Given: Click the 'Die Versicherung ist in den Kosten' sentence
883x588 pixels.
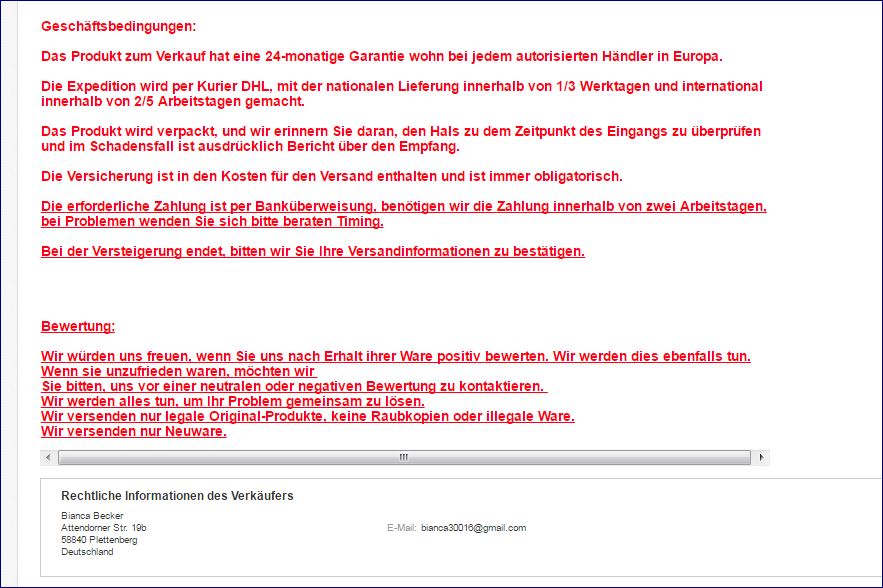Looking at the screenshot, I should pos(332,176).
